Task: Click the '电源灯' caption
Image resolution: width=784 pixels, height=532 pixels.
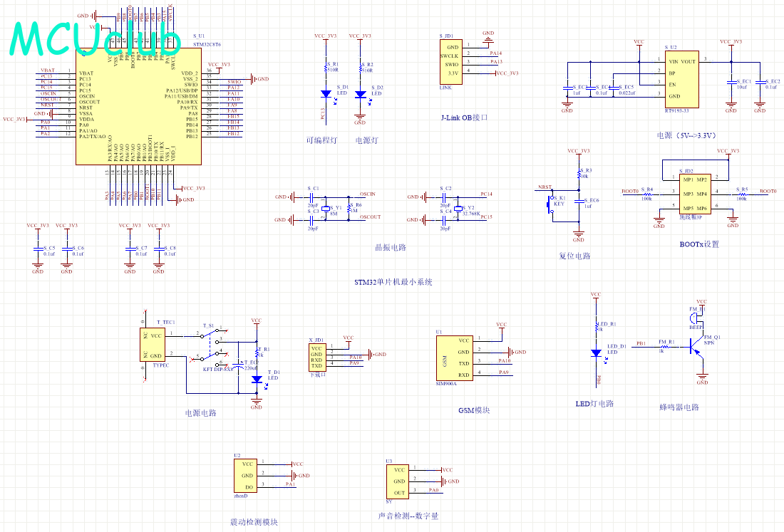Action: 366,141
